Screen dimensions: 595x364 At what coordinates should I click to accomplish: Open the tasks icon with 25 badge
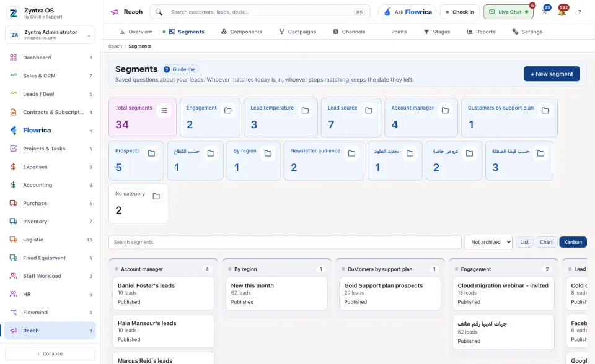point(544,12)
